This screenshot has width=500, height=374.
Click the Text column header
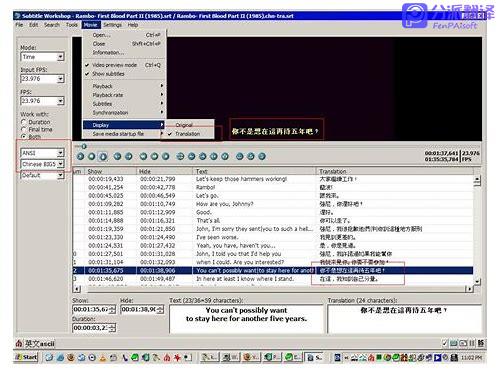tap(254, 171)
